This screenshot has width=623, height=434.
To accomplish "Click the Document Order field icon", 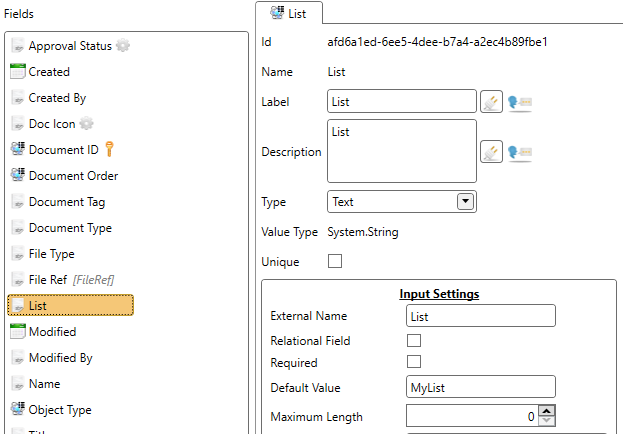I will point(17,175).
